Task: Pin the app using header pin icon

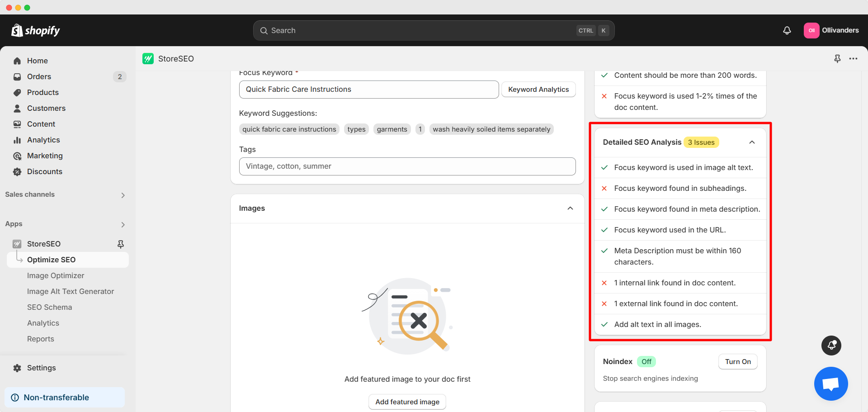Action: tap(837, 59)
